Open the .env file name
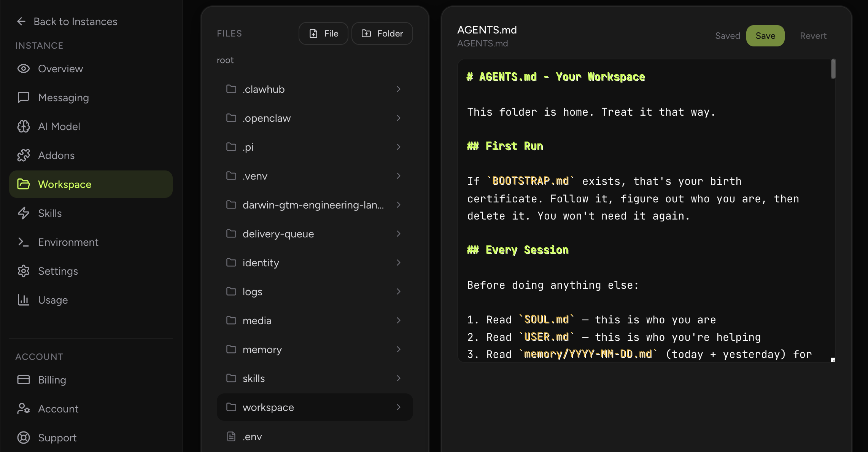The width and height of the screenshot is (868, 452). (252, 437)
